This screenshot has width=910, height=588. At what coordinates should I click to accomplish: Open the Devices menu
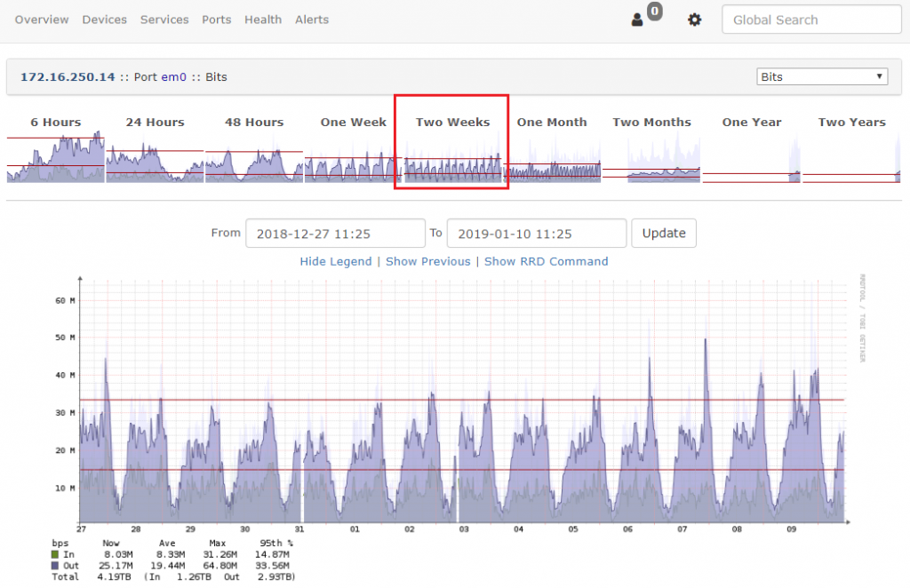[105, 20]
